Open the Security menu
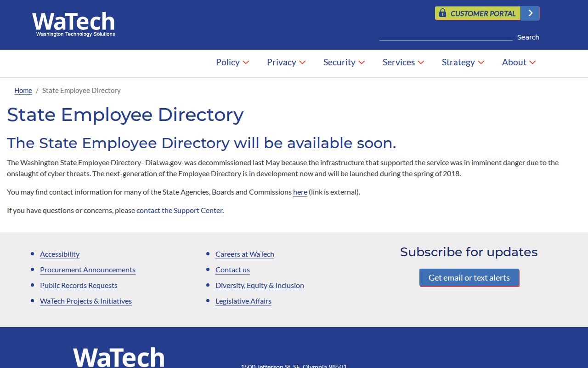This screenshot has width=588, height=368. pyautogui.click(x=339, y=62)
